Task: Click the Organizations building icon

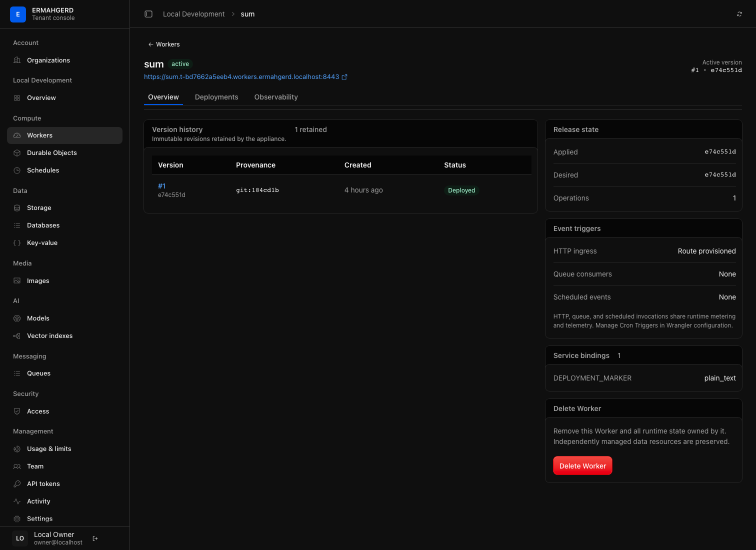Action: coord(17,60)
